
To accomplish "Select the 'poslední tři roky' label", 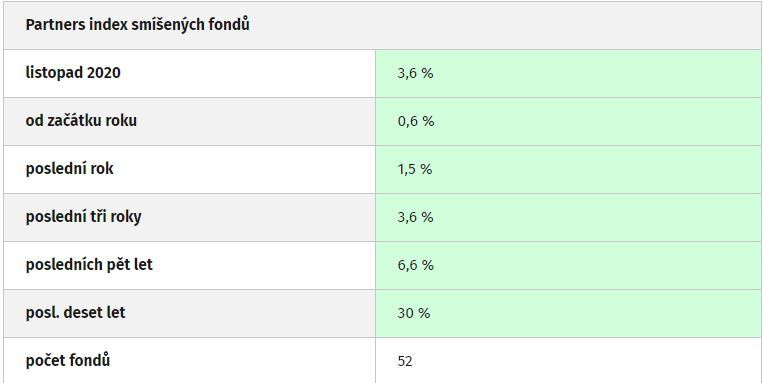I will [83, 217].
